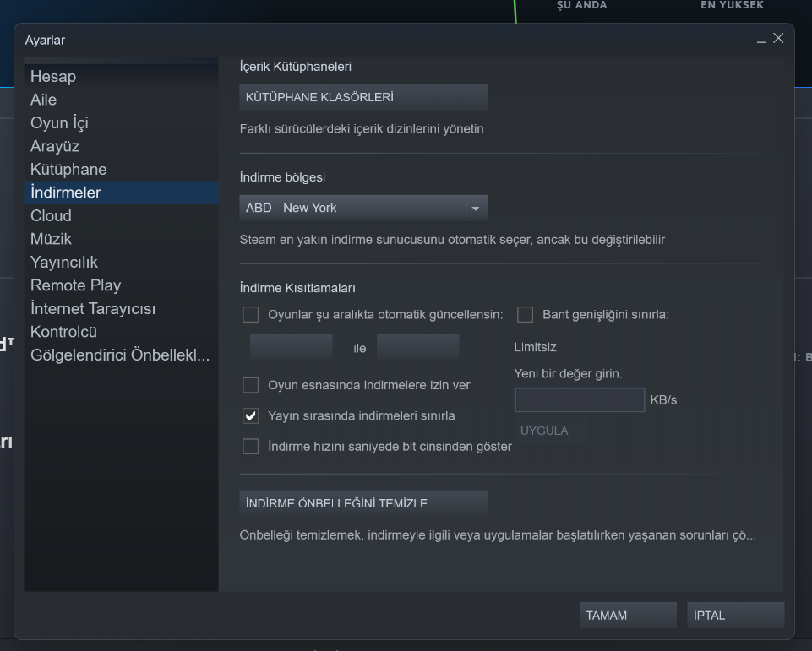Cancel changes with İPTAL button
Screen dimensions: 812x651
pyautogui.click(x=735, y=616)
